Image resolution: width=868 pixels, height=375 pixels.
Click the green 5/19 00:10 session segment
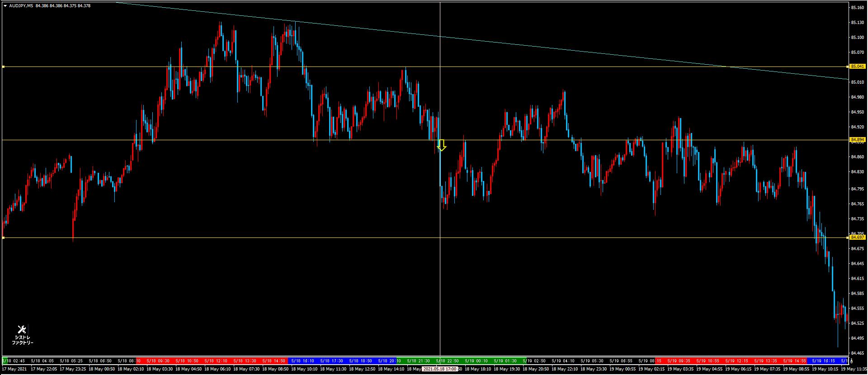pos(476,361)
